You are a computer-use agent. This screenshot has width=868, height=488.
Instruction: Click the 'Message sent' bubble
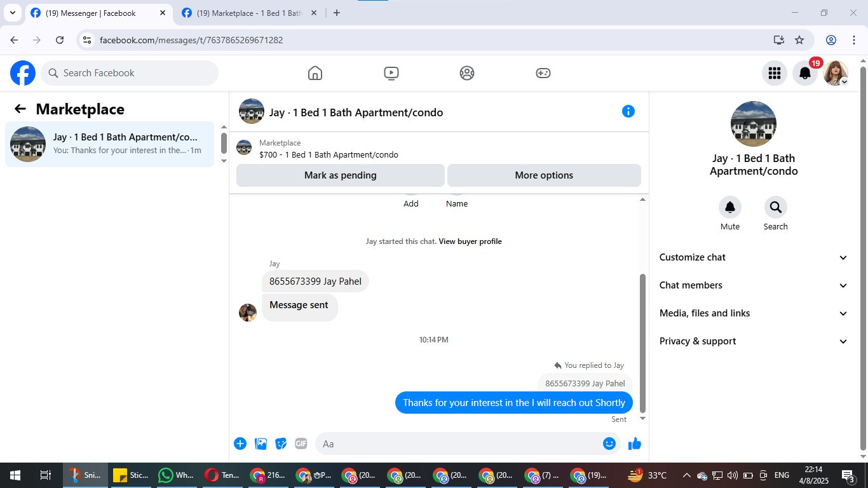coord(299,307)
